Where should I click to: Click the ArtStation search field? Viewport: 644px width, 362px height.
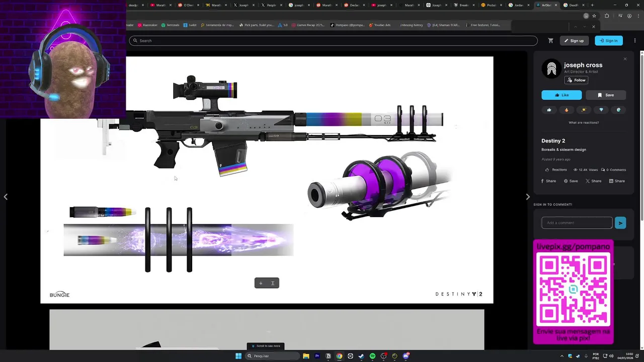[333, 41]
